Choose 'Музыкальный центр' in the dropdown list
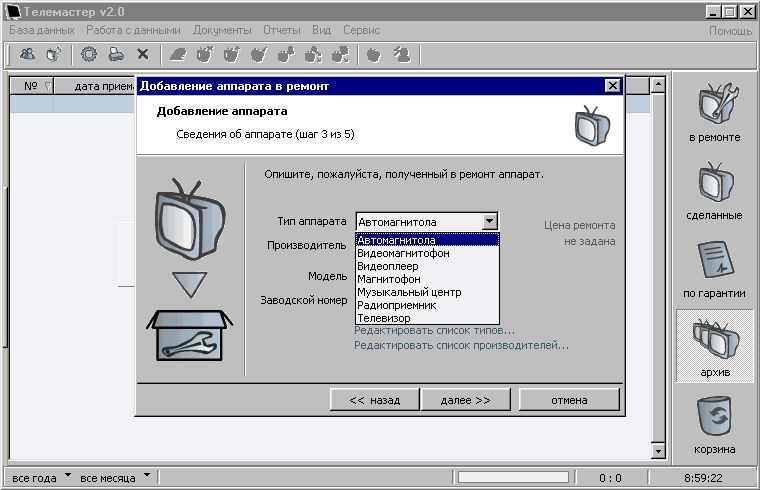This screenshot has width=760, height=490. click(x=407, y=292)
